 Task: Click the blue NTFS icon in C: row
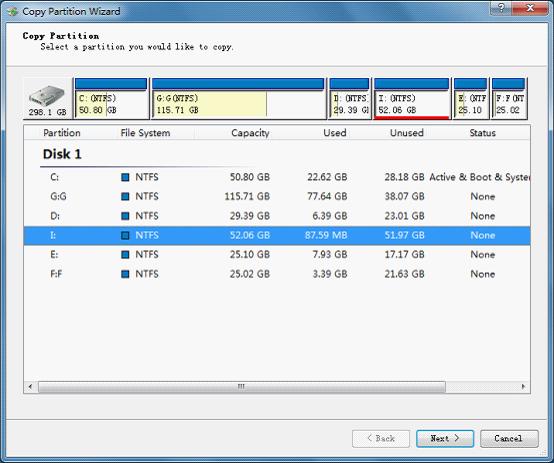(125, 177)
